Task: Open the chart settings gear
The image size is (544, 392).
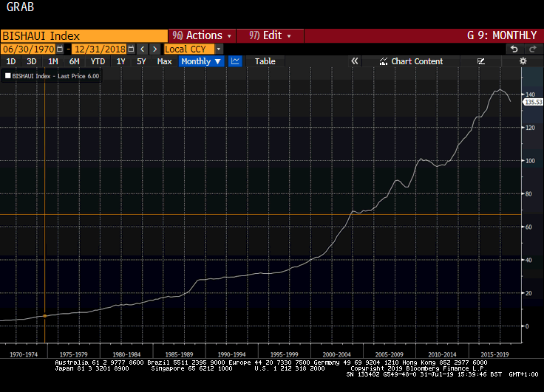Action: point(523,61)
